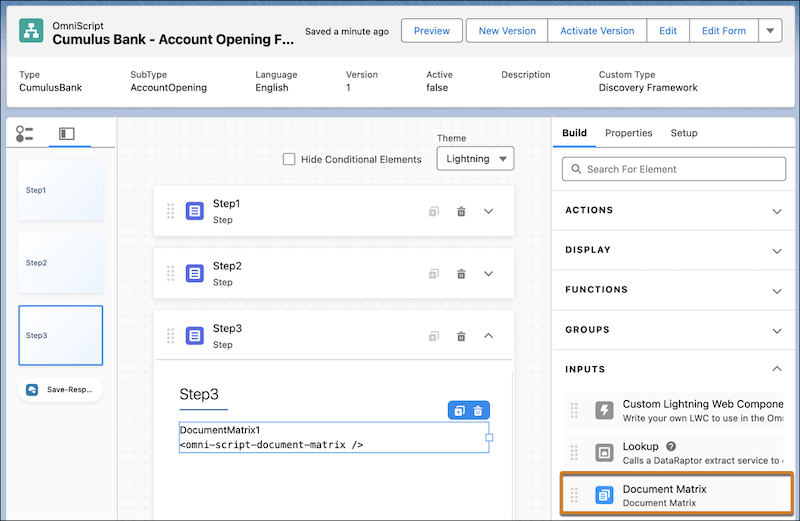Enable Hide Conditional Elements checkbox
This screenshot has width=800, height=521.
289,159
